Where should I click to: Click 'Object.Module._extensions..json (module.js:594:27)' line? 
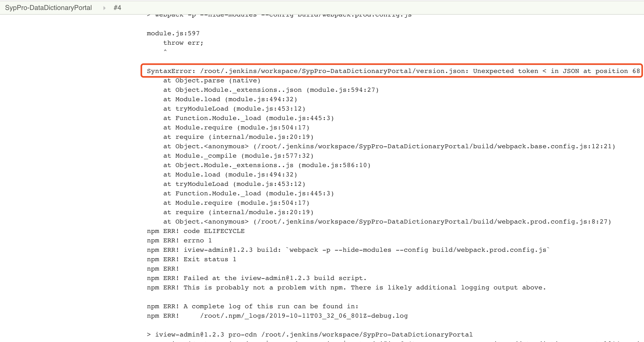(x=271, y=90)
